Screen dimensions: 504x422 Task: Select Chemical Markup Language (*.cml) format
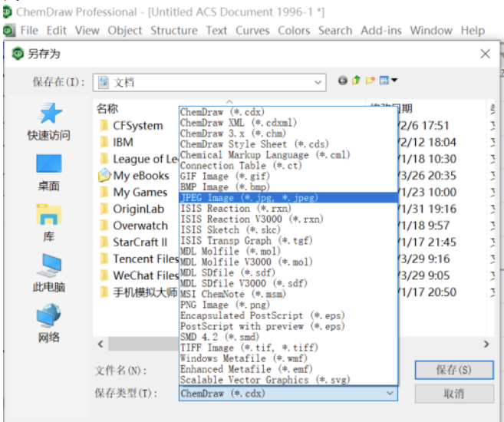point(288,155)
